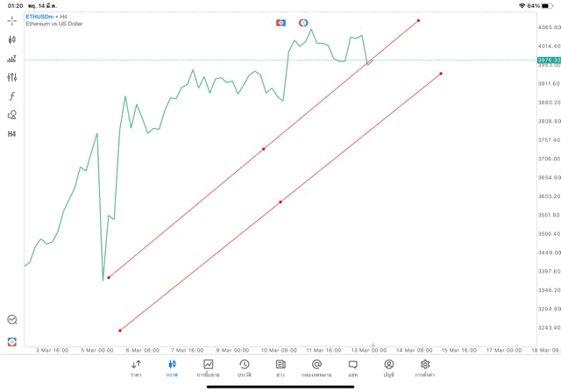Screen dimensions: 561x392
Task: Tap the round chart icon at lower left
Action: click(x=12, y=320)
